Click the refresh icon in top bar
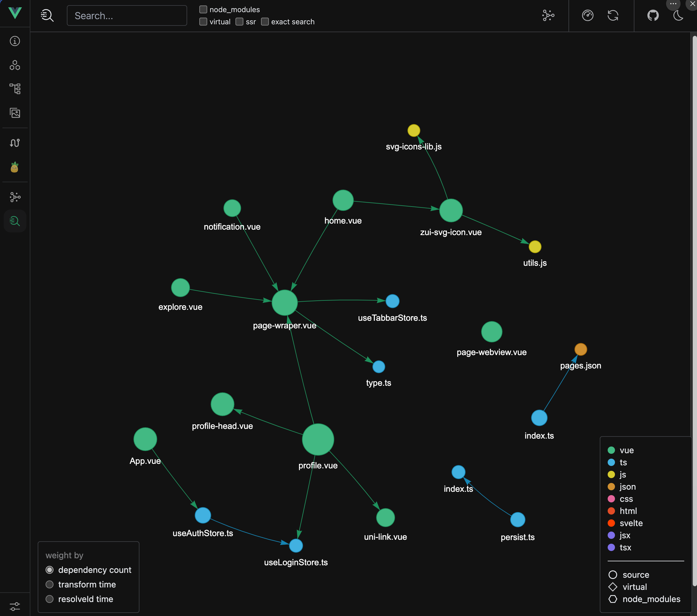 pos(613,15)
